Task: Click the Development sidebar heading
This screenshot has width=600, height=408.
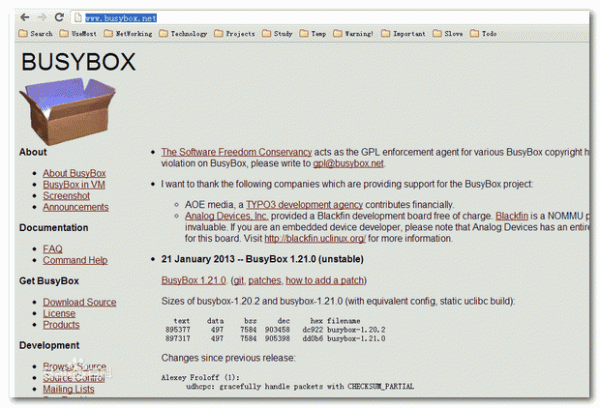Action: pyautogui.click(x=49, y=345)
